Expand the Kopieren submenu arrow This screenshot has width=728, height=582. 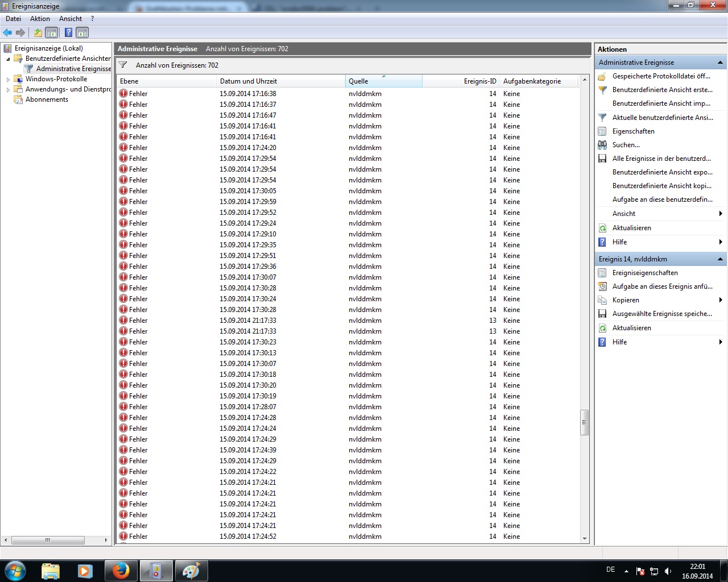721,300
